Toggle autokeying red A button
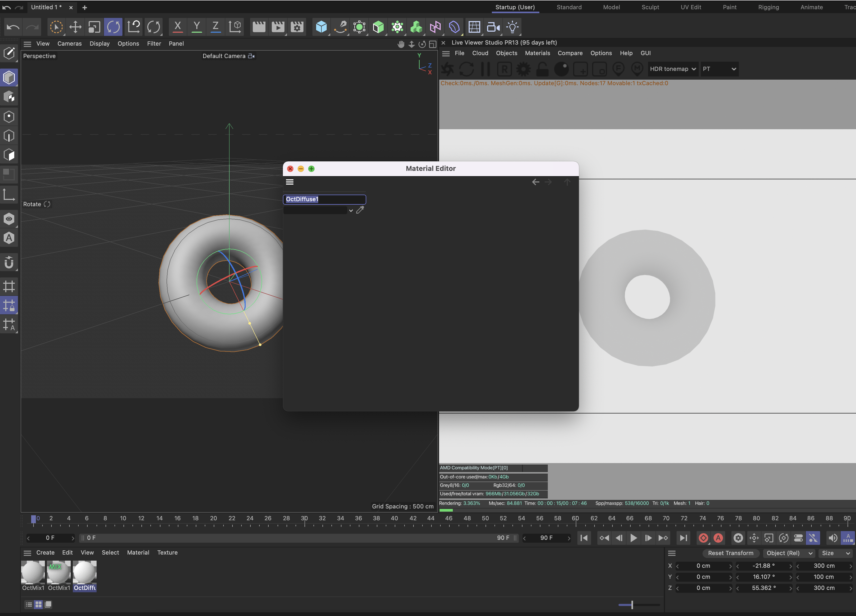Screen dimensions: 856x616 pyautogui.click(x=718, y=538)
